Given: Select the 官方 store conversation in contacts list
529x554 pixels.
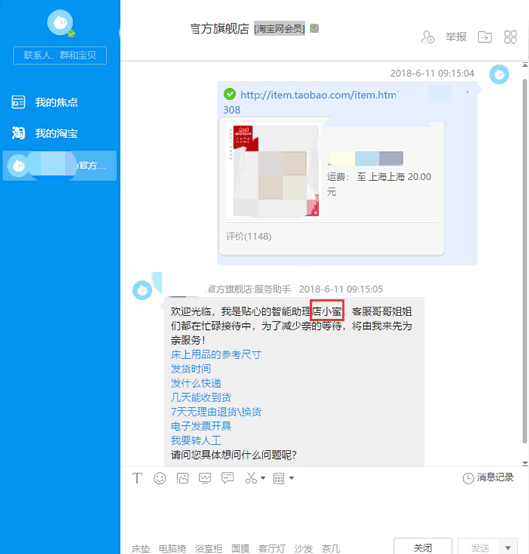Looking at the screenshot, I should tap(59, 165).
